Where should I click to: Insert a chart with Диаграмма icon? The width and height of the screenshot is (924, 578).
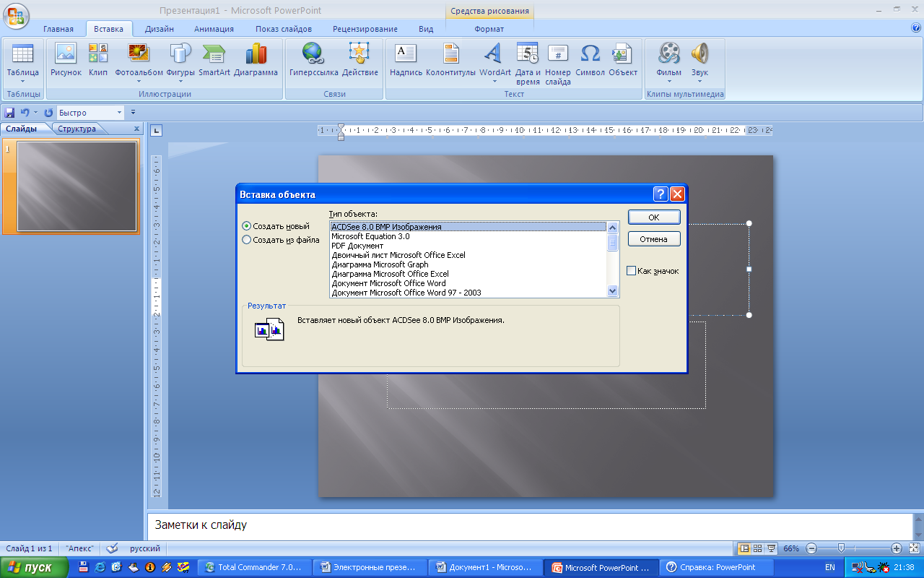256,55
